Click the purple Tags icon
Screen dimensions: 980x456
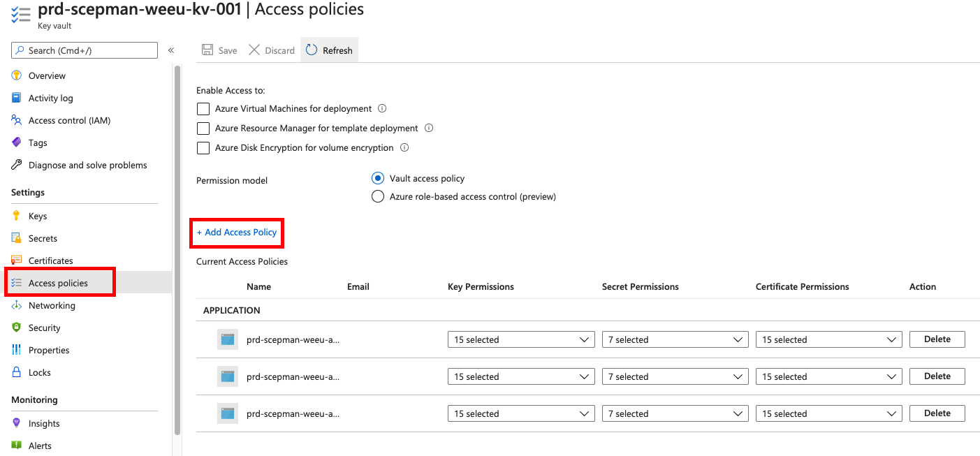point(17,142)
